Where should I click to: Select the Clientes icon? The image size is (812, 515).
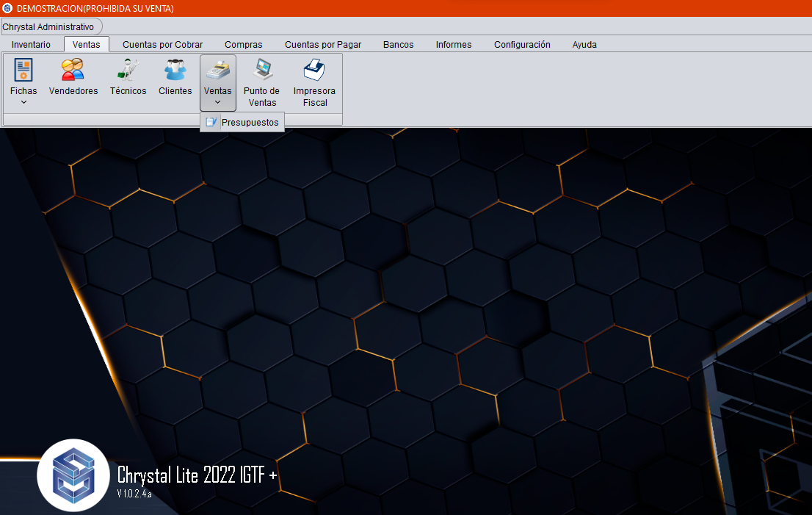click(175, 71)
